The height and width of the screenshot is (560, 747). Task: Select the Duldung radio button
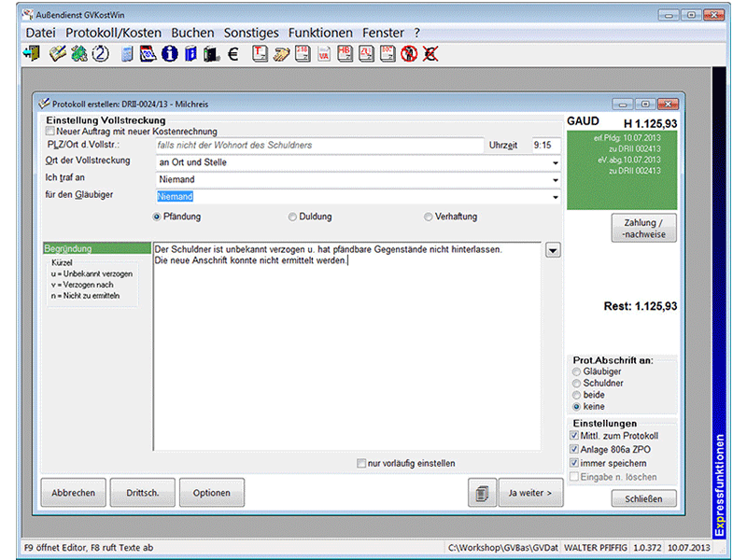[x=293, y=217]
